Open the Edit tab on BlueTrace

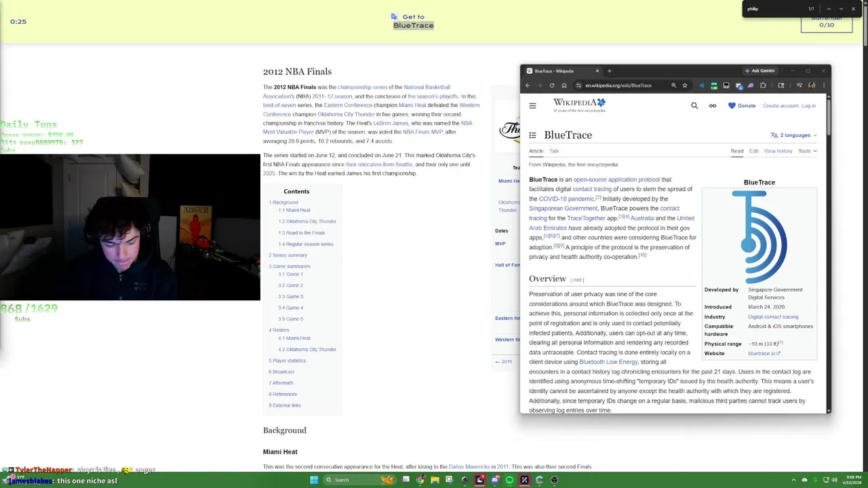(x=753, y=151)
